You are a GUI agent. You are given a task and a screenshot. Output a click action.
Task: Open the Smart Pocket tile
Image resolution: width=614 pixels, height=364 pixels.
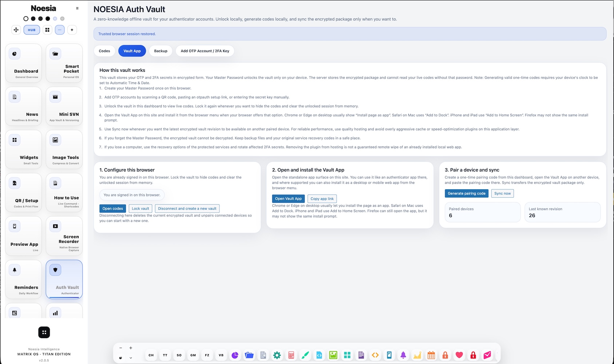click(x=64, y=63)
